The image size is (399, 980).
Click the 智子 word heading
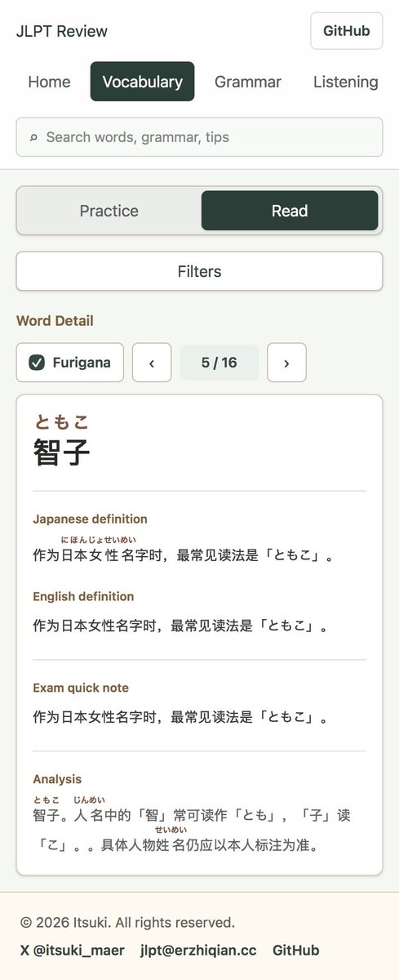(61, 452)
